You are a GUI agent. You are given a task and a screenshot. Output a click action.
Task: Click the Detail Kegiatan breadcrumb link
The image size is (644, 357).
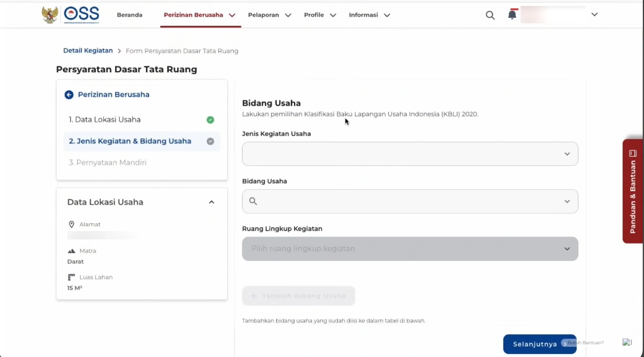point(88,51)
